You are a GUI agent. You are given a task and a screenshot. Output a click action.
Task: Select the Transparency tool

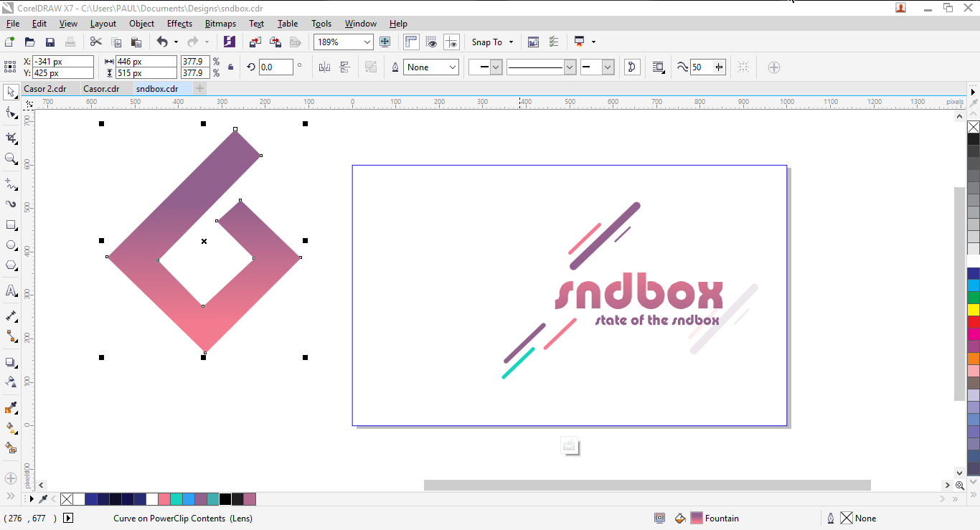click(x=11, y=382)
